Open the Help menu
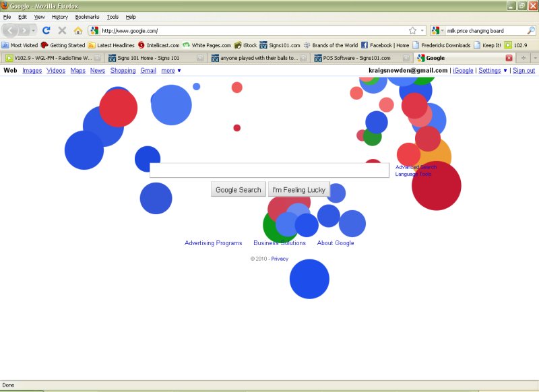 [x=131, y=17]
